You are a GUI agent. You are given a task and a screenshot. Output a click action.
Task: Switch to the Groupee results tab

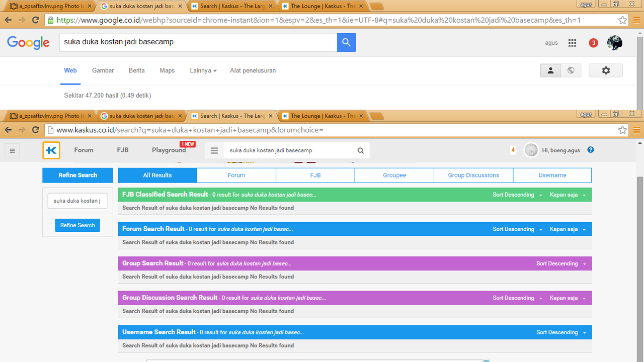coord(394,175)
